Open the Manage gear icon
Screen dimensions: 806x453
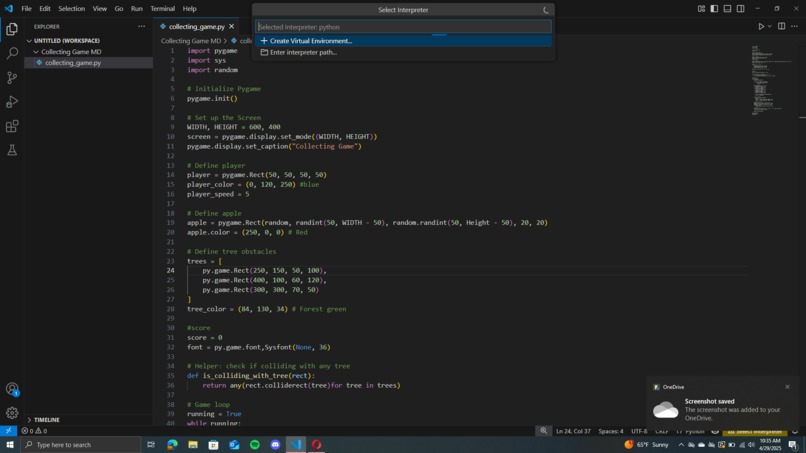[x=12, y=413]
